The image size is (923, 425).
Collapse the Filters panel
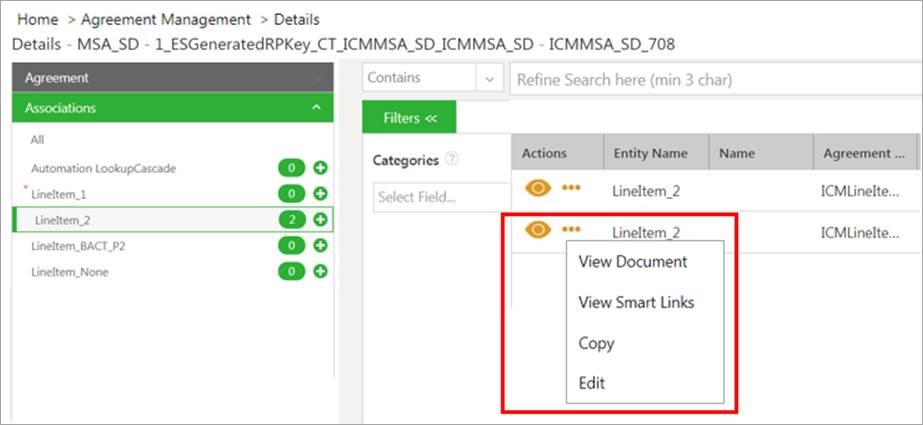point(410,118)
